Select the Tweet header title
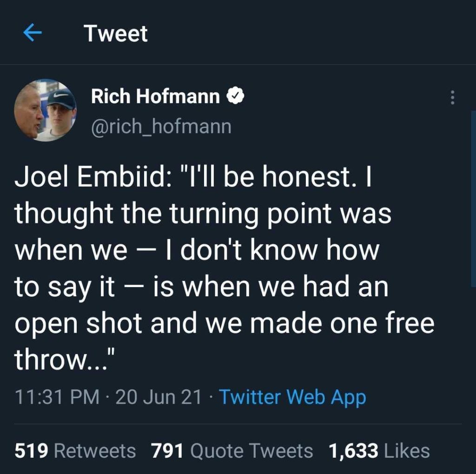The width and height of the screenshot is (476, 474). tap(116, 33)
